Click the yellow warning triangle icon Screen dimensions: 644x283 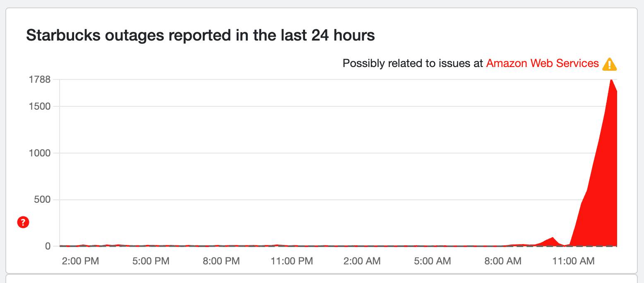[610, 64]
